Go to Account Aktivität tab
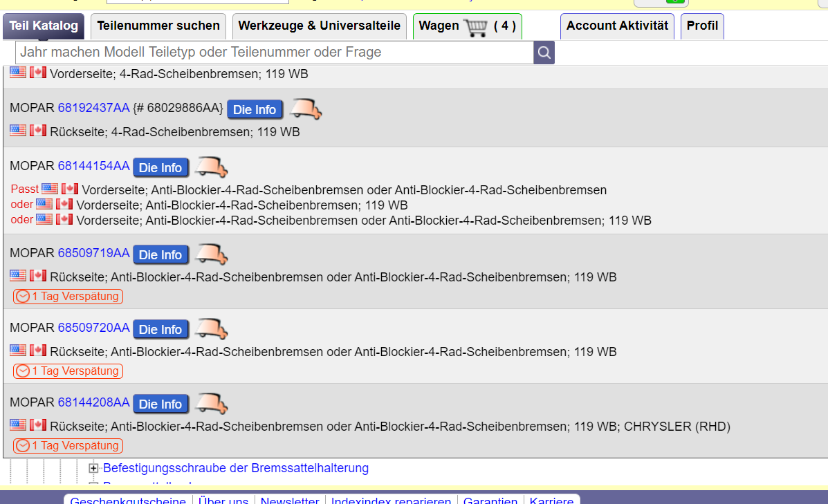The width and height of the screenshot is (828, 504). point(617,26)
